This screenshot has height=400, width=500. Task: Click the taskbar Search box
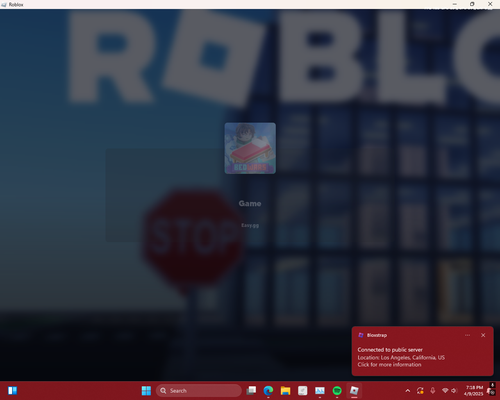[x=199, y=391]
